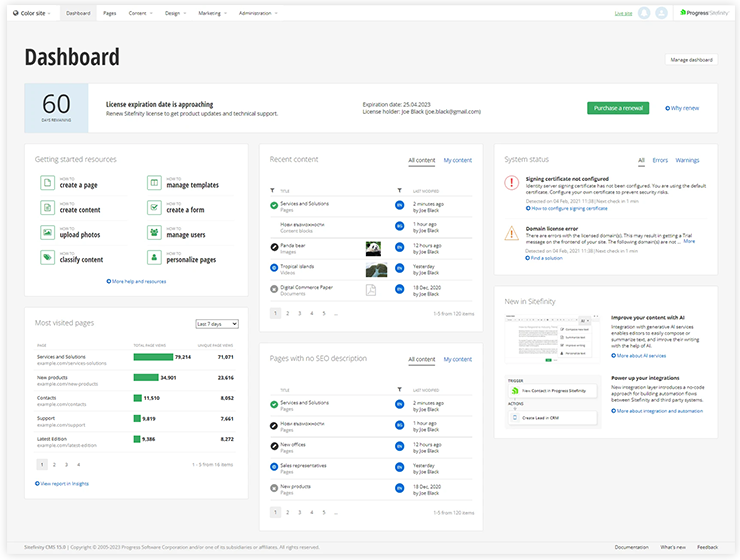Click the 'classify content' tag icon
The image size is (740, 560).
(x=47, y=258)
